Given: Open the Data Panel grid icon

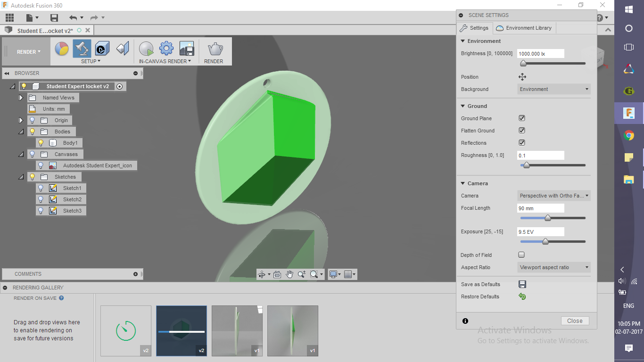Looking at the screenshot, I should (x=10, y=18).
